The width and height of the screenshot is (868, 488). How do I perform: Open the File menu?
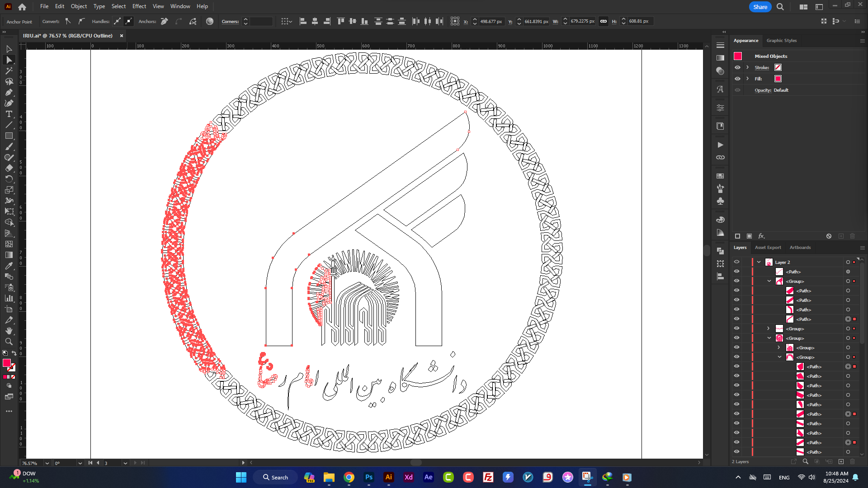click(44, 6)
